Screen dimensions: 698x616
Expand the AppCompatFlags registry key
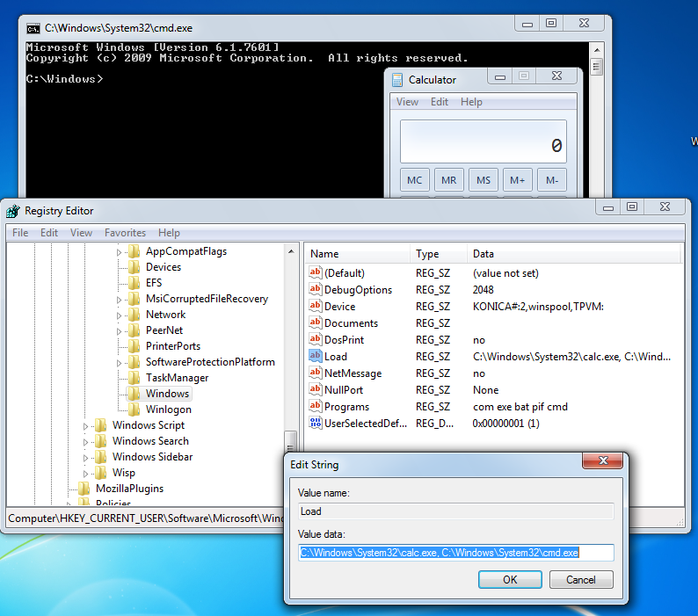[x=120, y=252]
